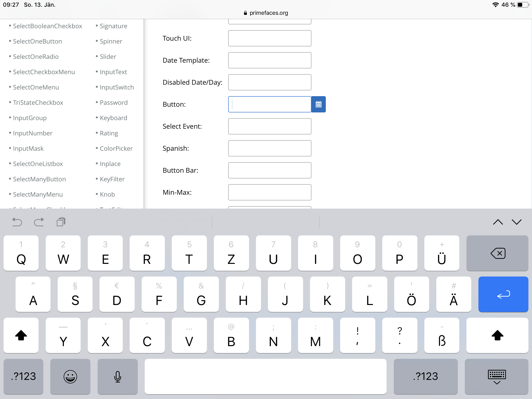The width and height of the screenshot is (532, 399).
Task: Focus the Disabled Date/Day input field
Action: [x=270, y=82]
